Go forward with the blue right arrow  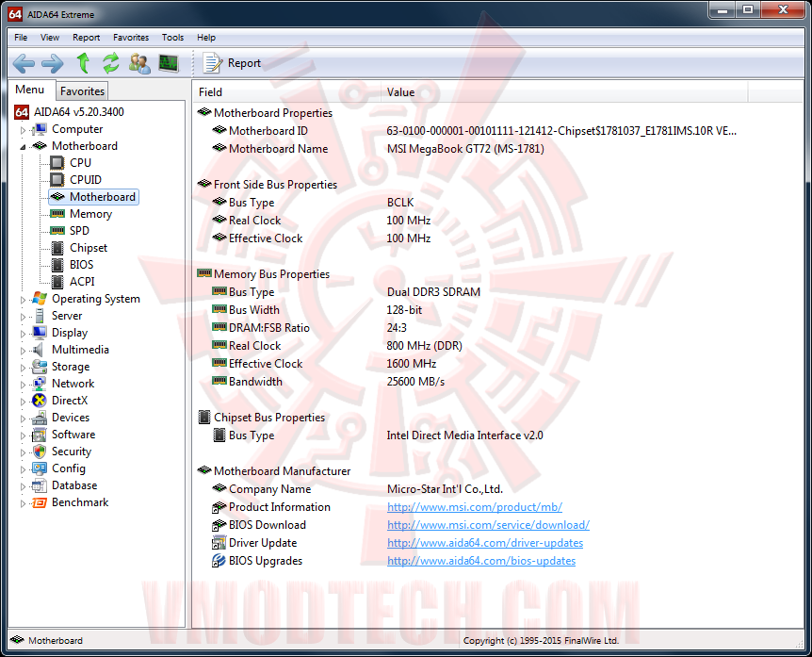click(x=53, y=64)
